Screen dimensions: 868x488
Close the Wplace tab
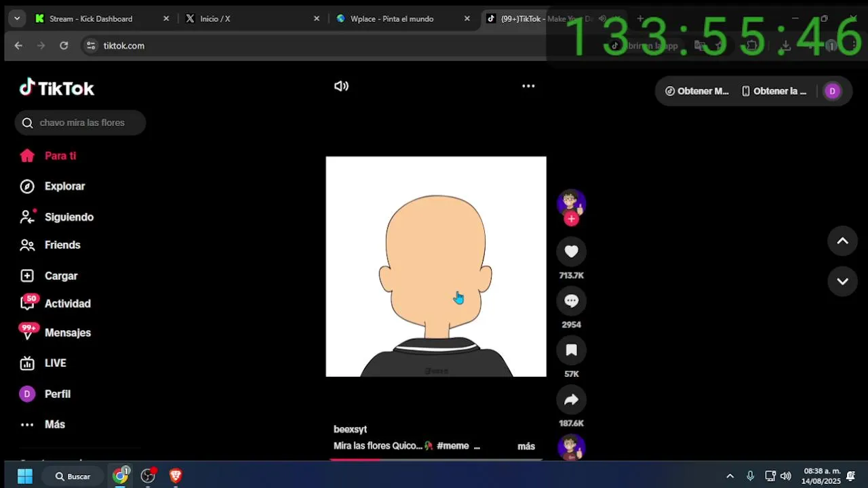click(x=467, y=19)
